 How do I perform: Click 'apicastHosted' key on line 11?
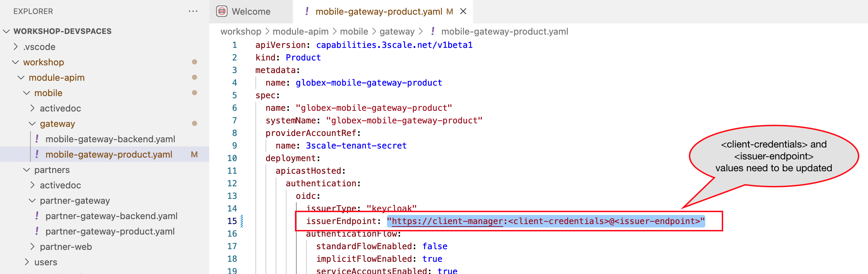click(308, 171)
